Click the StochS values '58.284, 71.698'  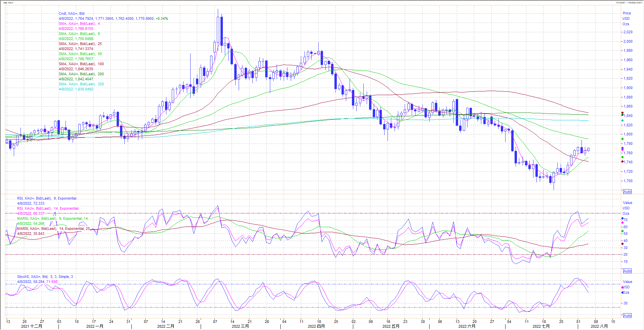click(x=45, y=282)
